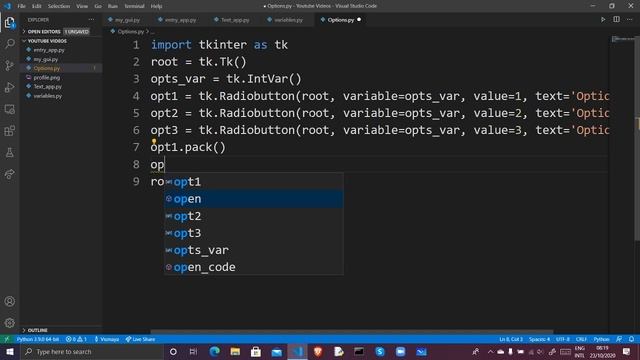Run Python file with play button
640x360 pixels.
(x=603, y=20)
